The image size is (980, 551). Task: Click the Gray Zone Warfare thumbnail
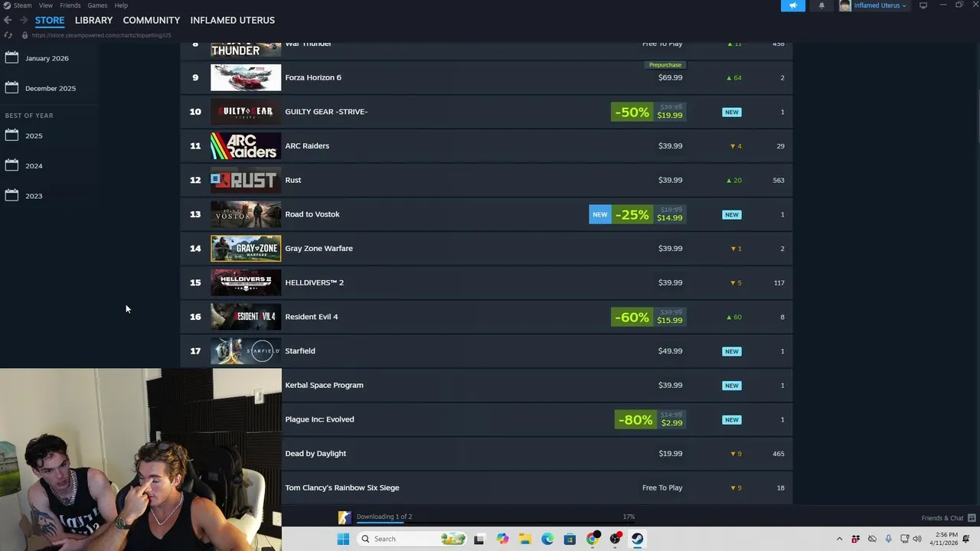click(246, 248)
